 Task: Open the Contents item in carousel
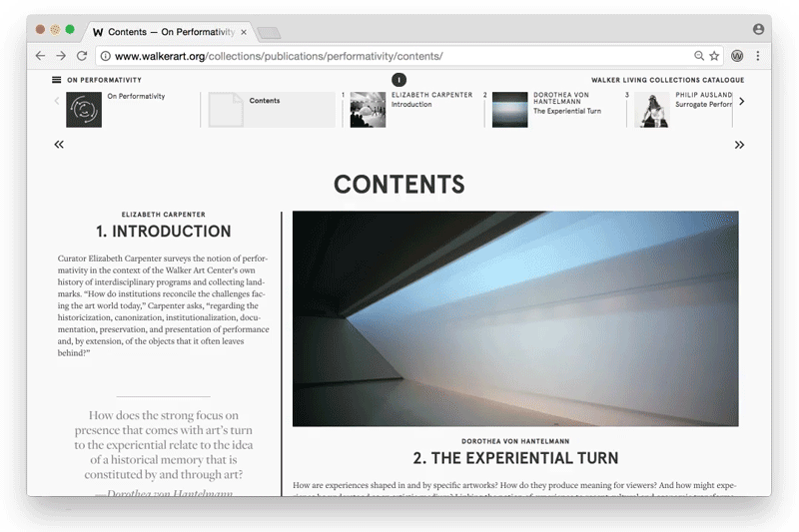(272, 110)
